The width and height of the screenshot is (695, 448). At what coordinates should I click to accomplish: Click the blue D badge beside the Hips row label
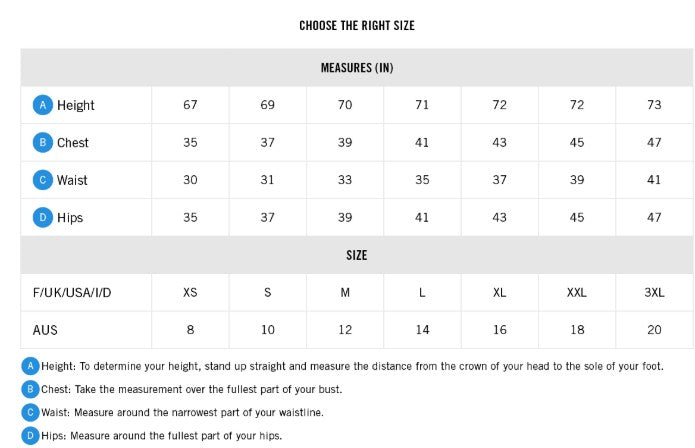(x=43, y=217)
